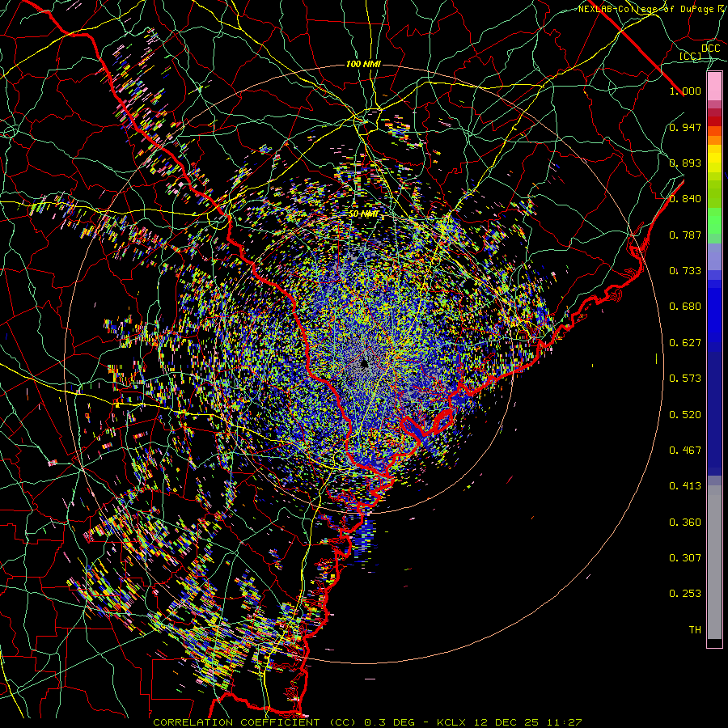Click the 0.467 legend value

pos(685,451)
